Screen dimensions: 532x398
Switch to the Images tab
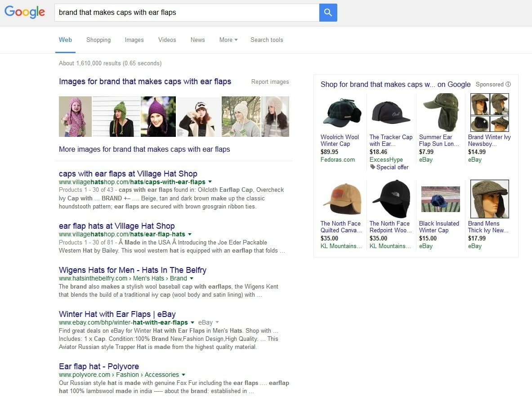coord(134,40)
